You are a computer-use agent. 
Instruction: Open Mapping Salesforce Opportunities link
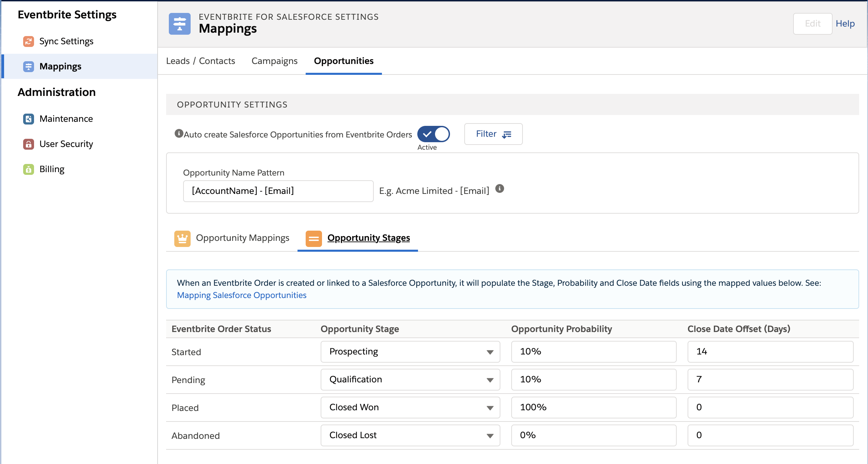tap(242, 295)
